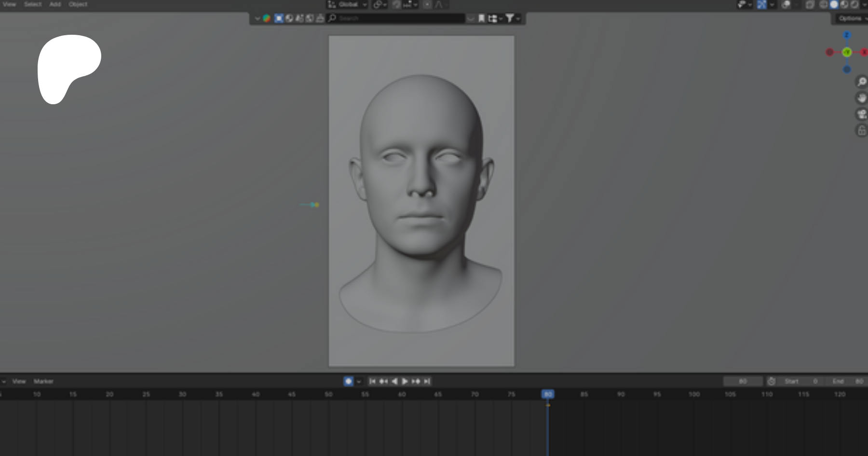The height and width of the screenshot is (456, 868).
Task: Open the Global transform orientation dropdown
Action: pos(348,4)
